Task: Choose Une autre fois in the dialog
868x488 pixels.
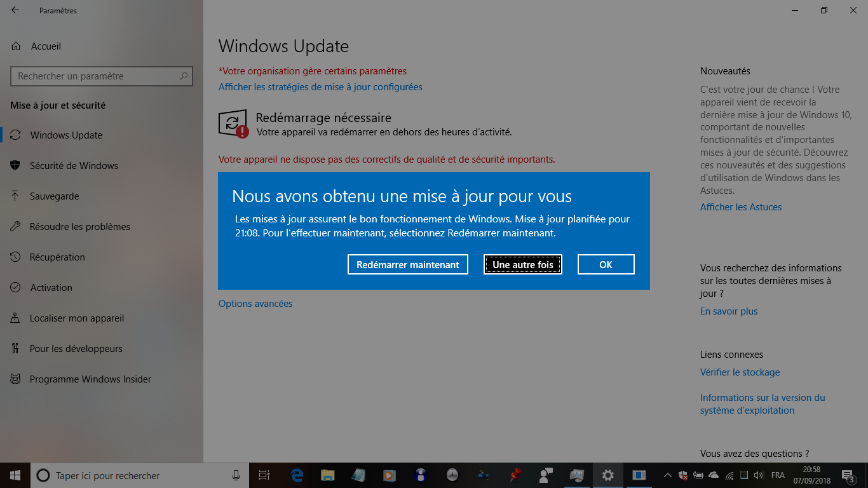Action: tap(523, 264)
